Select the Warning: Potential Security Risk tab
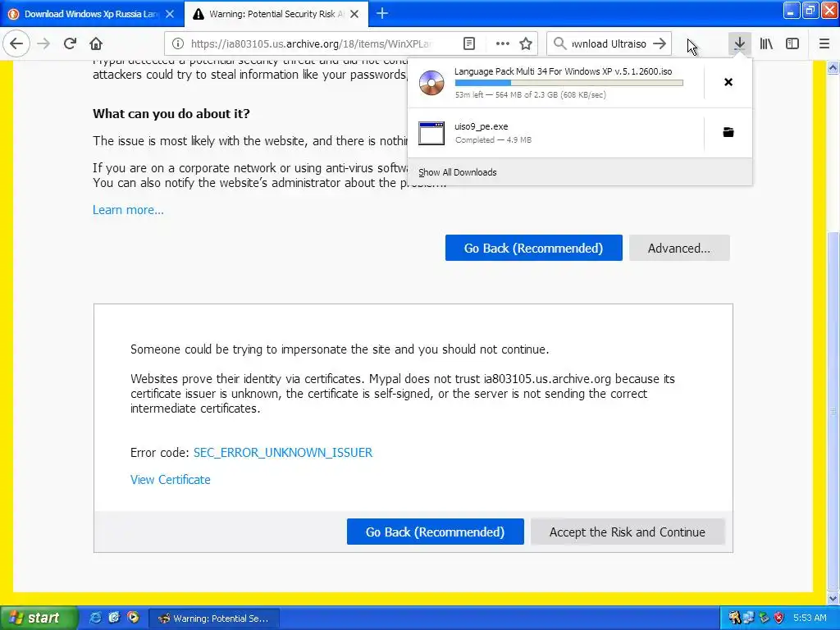 tap(276, 14)
